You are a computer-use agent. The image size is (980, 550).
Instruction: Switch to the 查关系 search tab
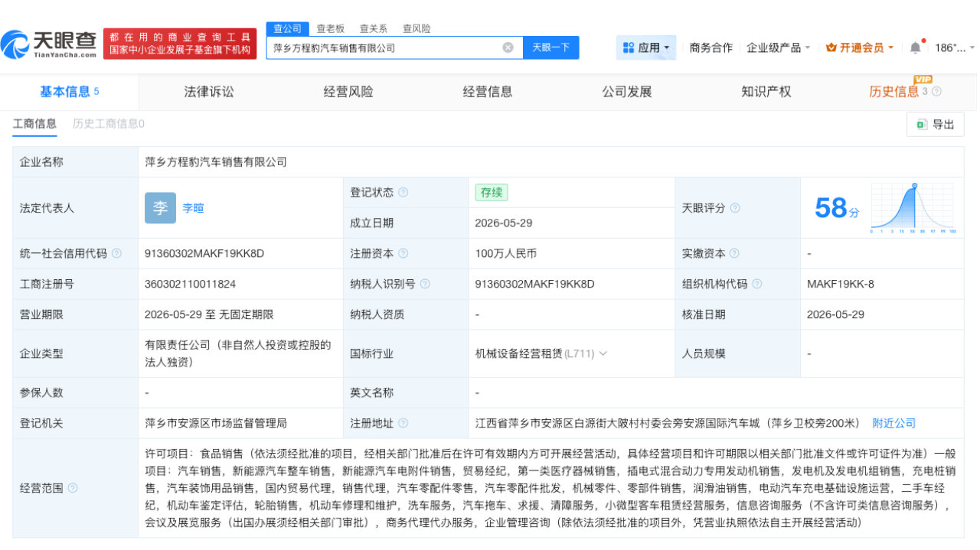tap(374, 28)
